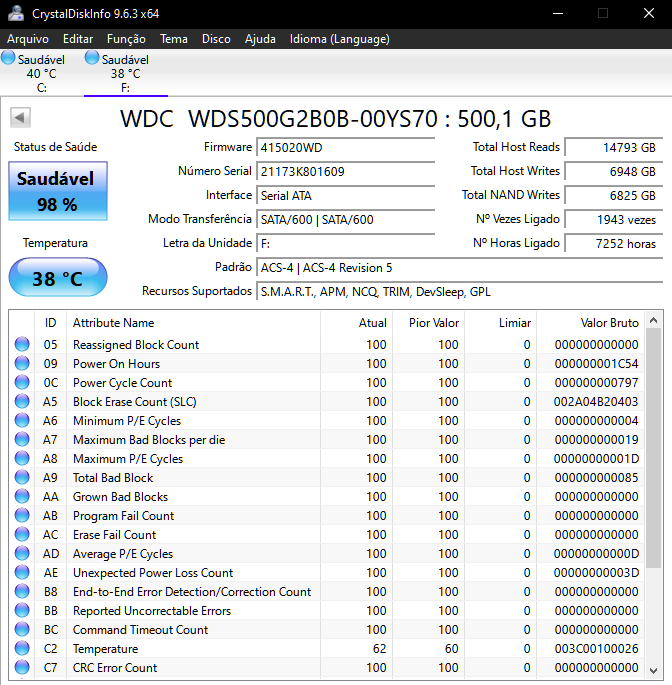Screen dimensions: 672x685
Task: Click the Letra da Unidade field F:
Action: coord(345,244)
